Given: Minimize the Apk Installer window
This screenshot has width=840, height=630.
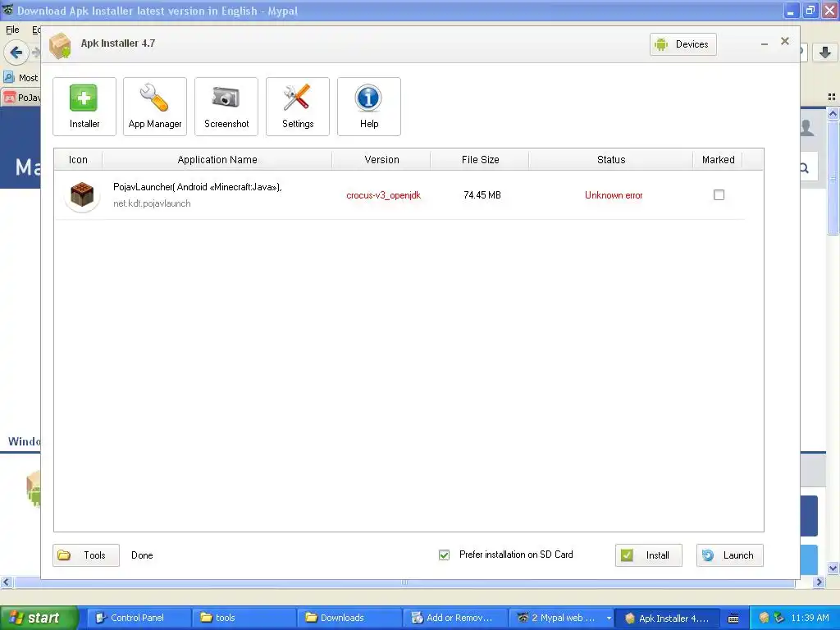Looking at the screenshot, I should (765, 44).
